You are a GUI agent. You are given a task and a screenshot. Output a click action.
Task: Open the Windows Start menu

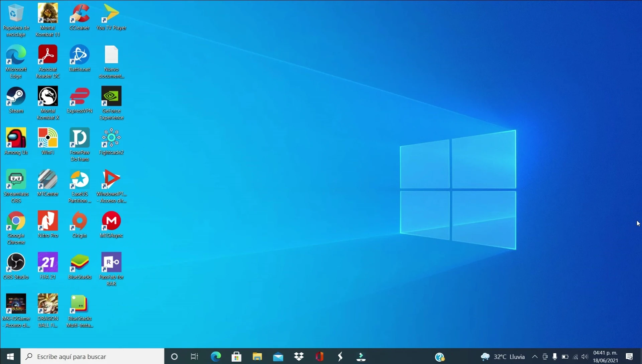pyautogui.click(x=10, y=356)
